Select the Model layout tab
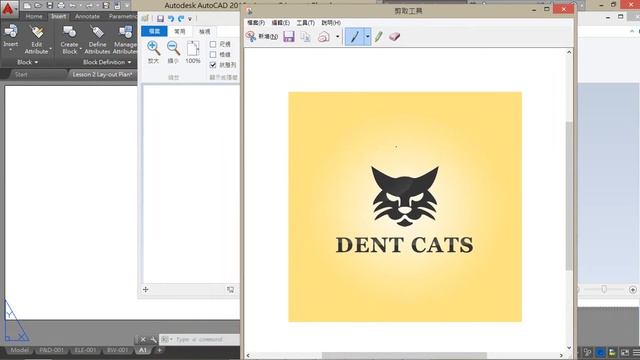The image size is (640, 360). click(x=19, y=350)
